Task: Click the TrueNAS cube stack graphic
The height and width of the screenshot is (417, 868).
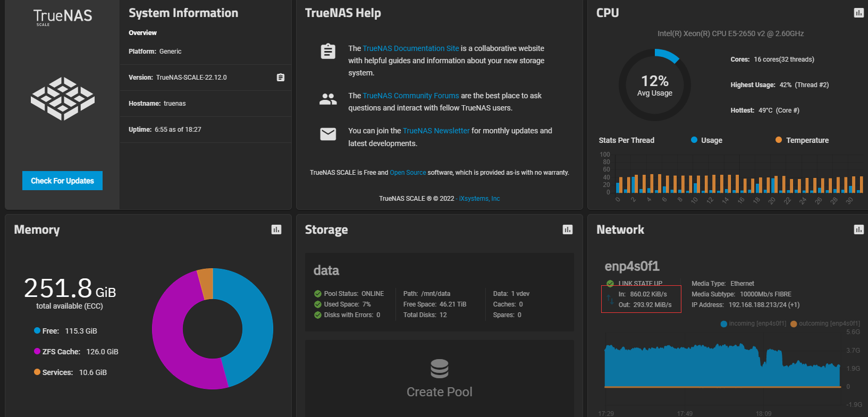Action: click(x=63, y=98)
